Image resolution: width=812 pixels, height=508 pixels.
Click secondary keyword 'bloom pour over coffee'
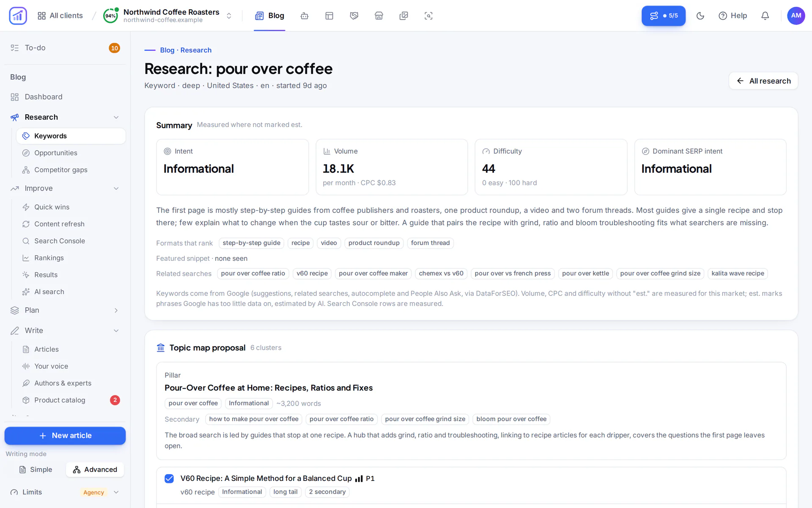coord(511,419)
